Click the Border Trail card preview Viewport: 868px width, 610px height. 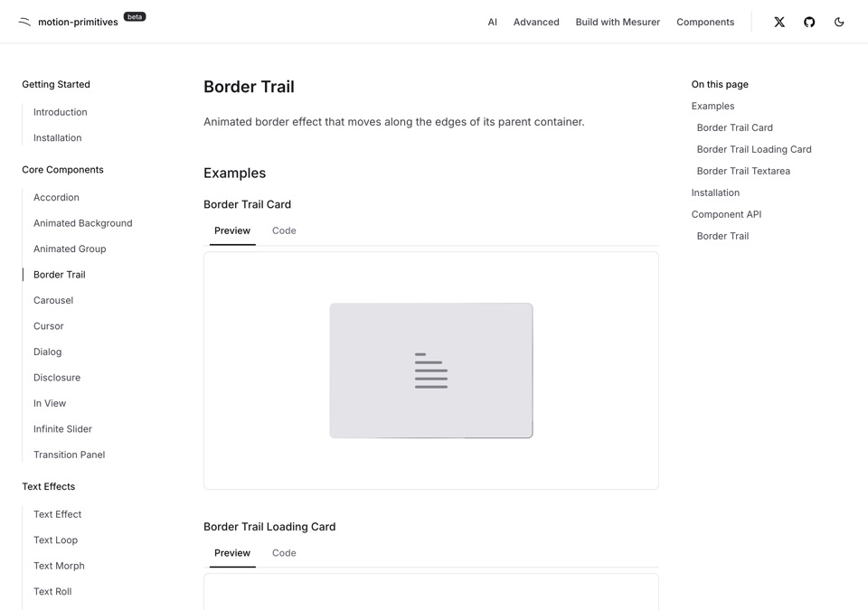point(431,371)
